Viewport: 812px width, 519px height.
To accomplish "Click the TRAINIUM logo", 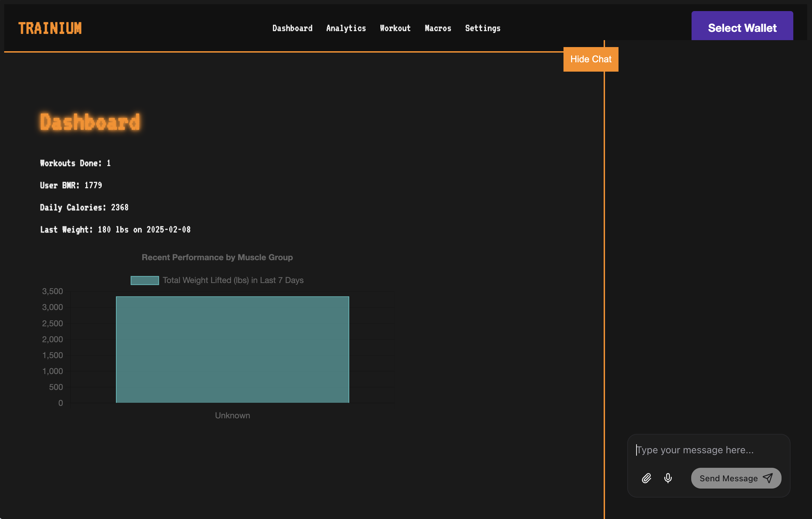I will click(x=50, y=28).
